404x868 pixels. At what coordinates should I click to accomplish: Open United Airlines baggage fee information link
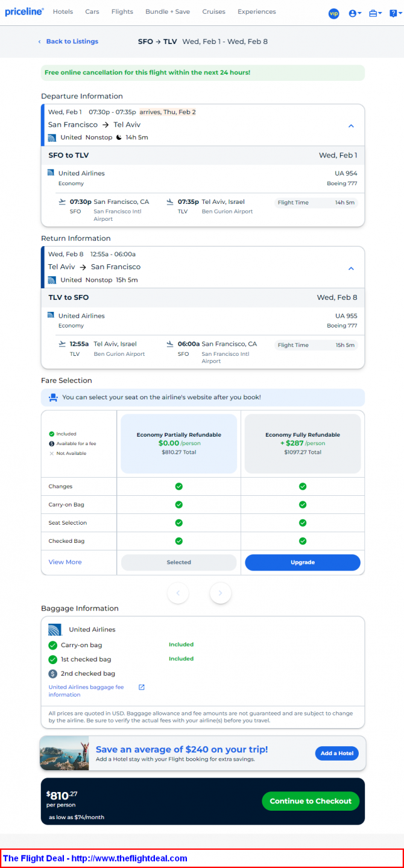coord(86,691)
